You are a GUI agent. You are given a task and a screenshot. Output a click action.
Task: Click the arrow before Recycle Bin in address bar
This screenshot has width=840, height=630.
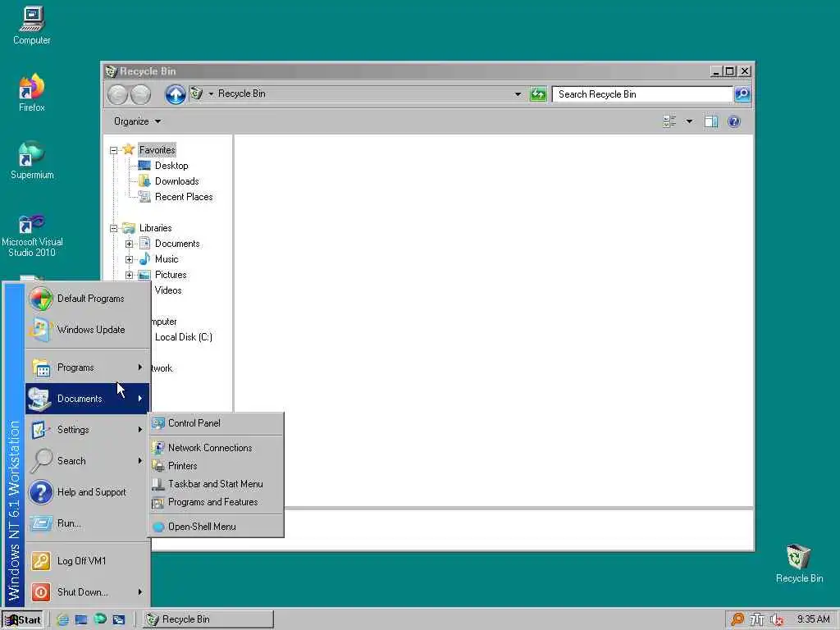tap(211, 94)
